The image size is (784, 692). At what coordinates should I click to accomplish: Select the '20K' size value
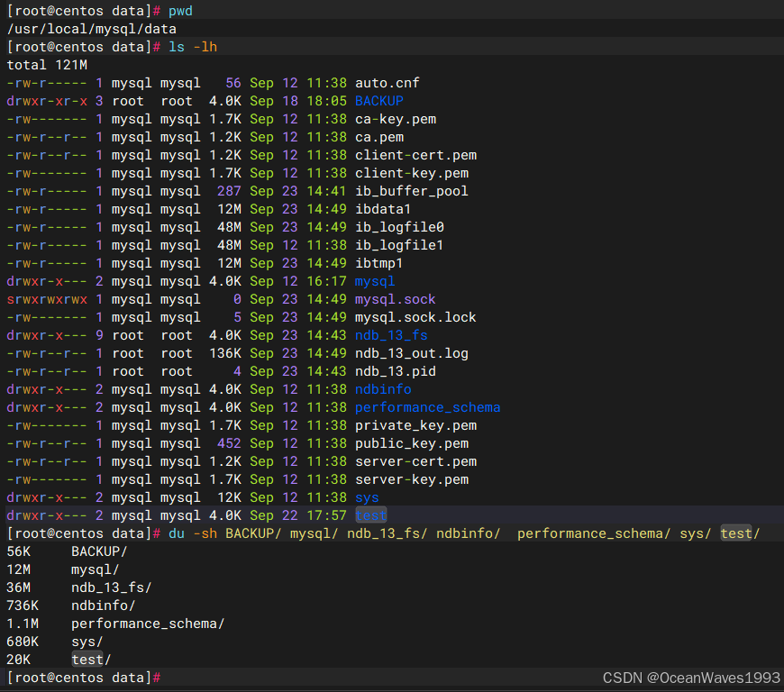tap(19, 660)
